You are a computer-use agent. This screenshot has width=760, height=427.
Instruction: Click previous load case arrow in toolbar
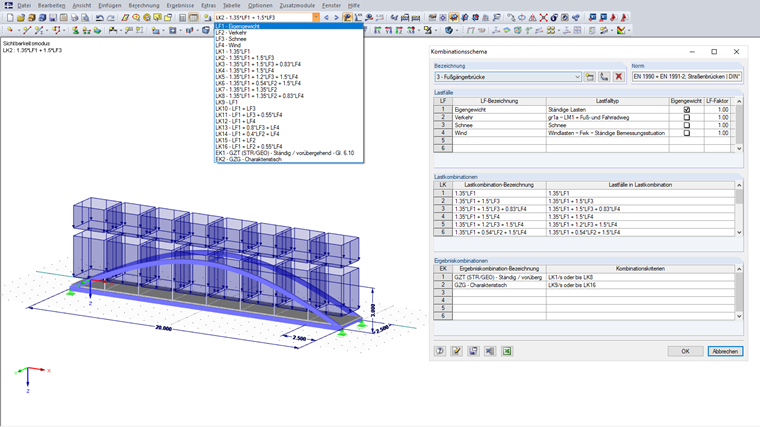click(x=328, y=18)
